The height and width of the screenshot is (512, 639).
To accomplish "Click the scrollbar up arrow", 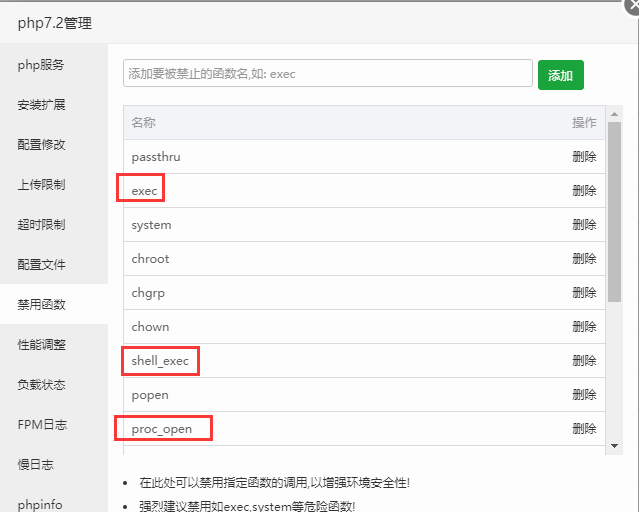I will click(x=615, y=114).
